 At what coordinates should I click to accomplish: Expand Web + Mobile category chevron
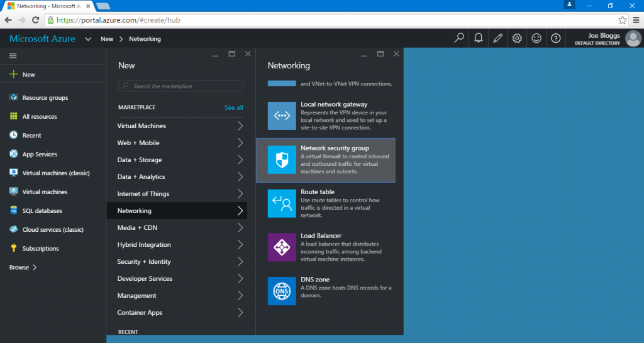coord(240,143)
